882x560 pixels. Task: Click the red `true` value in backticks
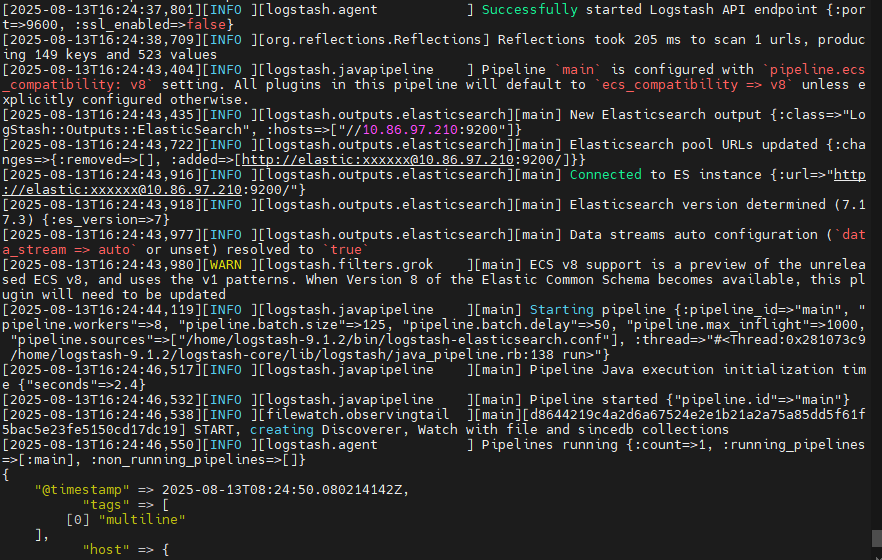(345, 250)
